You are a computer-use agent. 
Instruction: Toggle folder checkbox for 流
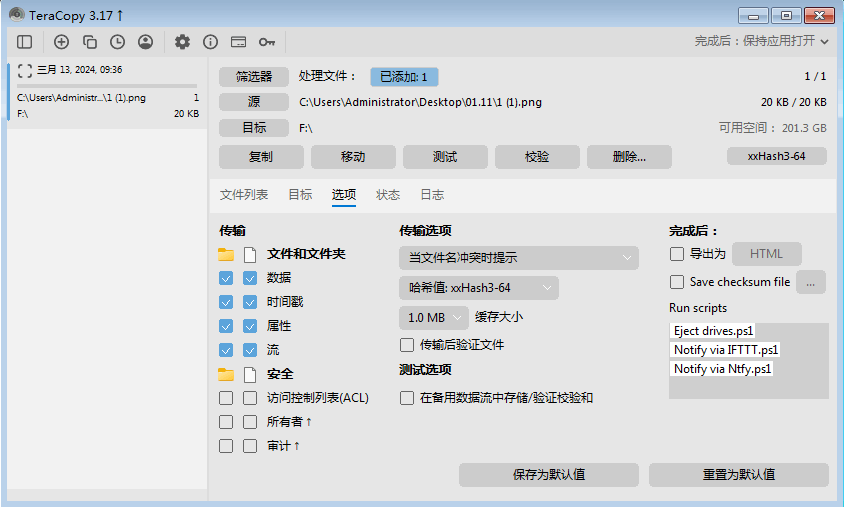coord(226,350)
